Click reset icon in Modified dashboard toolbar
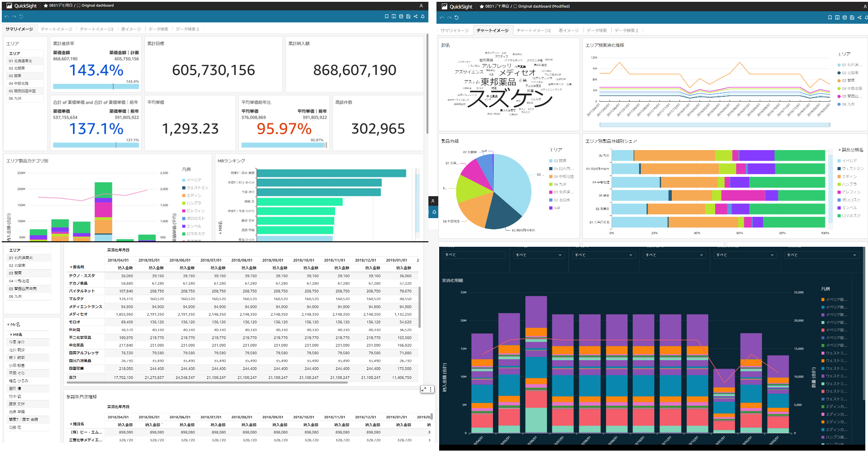 click(x=457, y=17)
